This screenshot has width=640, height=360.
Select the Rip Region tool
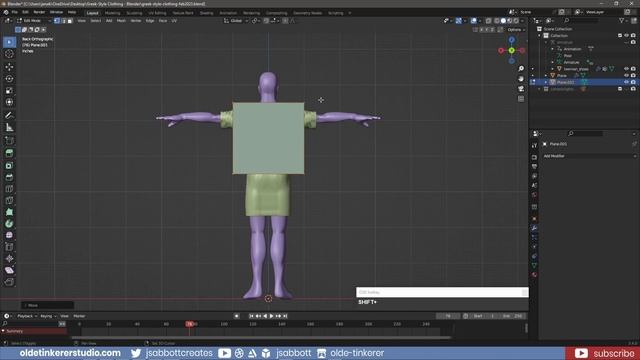tap(9, 282)
